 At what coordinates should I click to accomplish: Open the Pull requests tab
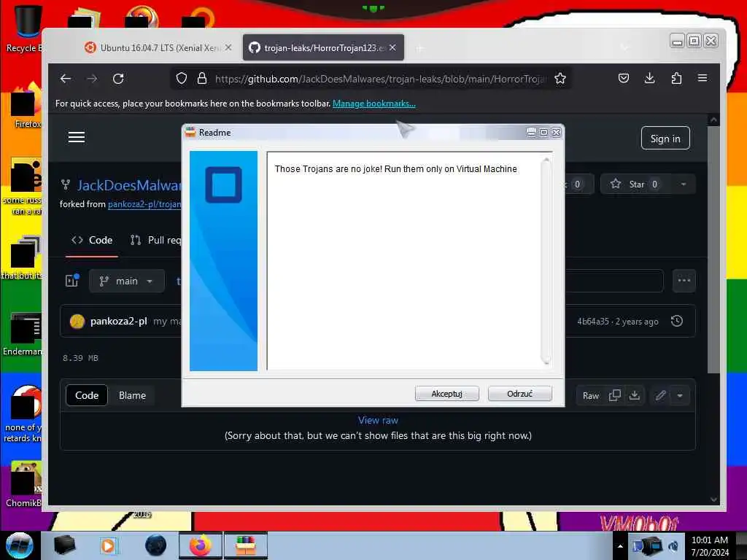click(155, 240)
